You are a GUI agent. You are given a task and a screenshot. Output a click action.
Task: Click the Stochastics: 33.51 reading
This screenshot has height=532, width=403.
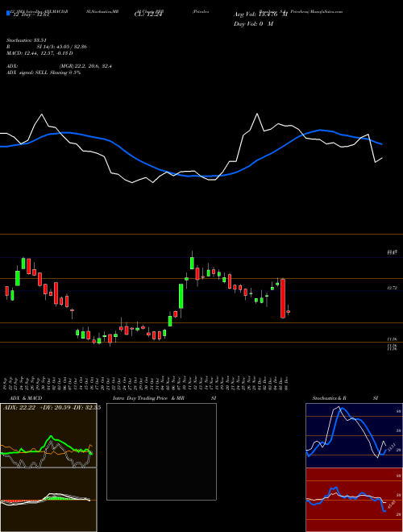[26, 40]
